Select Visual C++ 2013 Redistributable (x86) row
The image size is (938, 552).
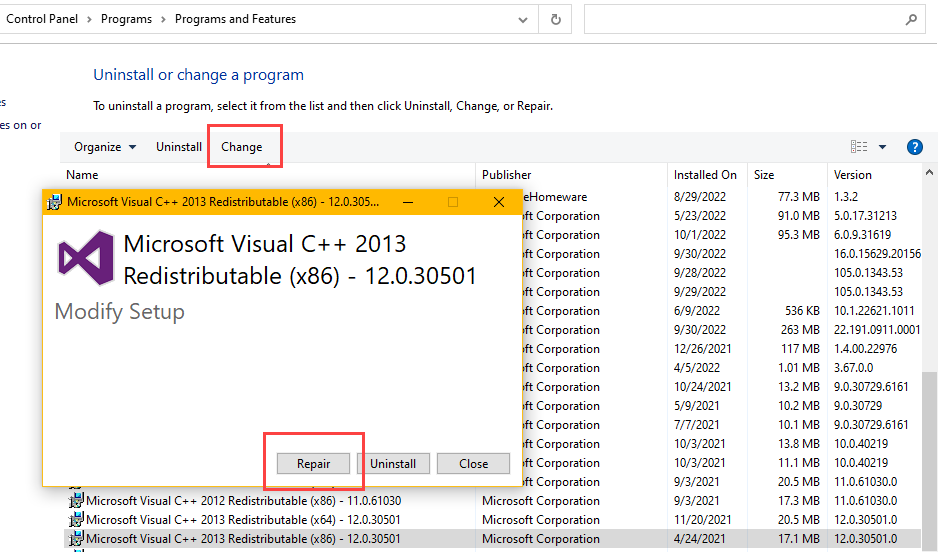point(492,539)
